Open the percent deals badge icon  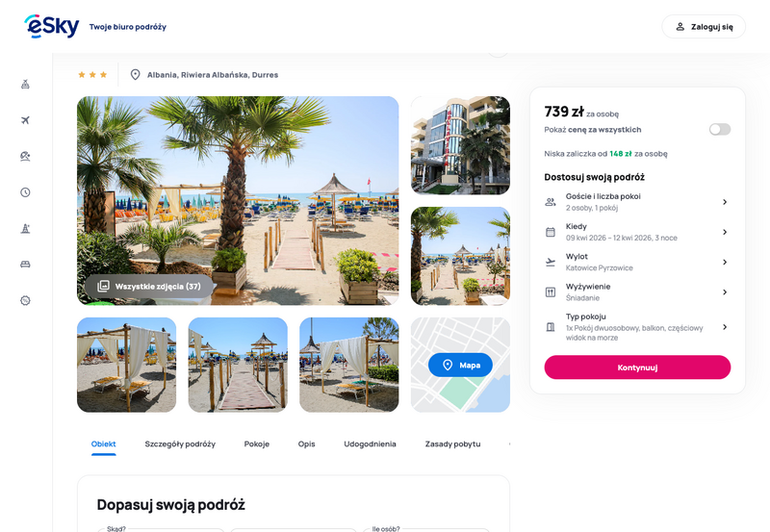[x=26, y=300]
